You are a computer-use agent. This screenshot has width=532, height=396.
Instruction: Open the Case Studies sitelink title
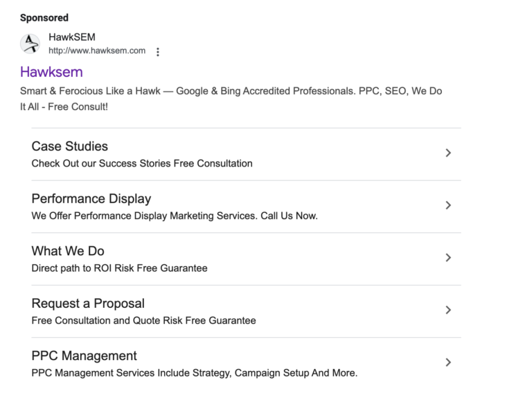click(70, 146)
